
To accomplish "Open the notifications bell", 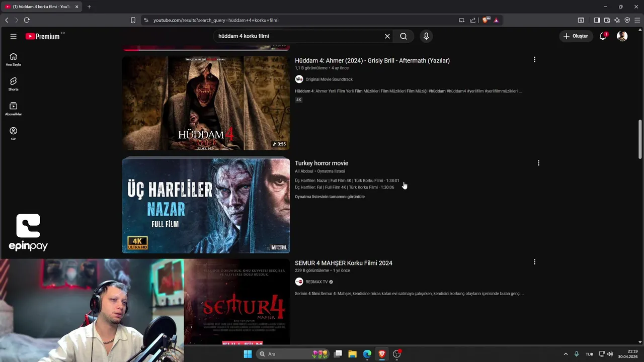I will 603,36.
